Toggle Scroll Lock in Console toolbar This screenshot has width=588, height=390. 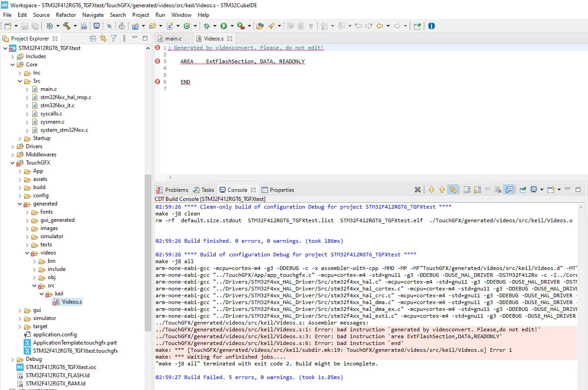point(477,190)
